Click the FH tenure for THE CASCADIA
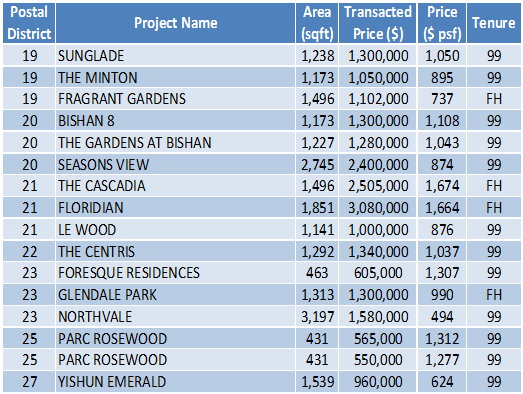This screenshot has height=394, width=523. (x=494, y=186)
